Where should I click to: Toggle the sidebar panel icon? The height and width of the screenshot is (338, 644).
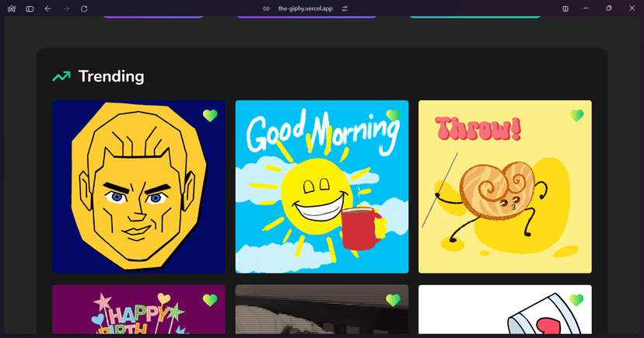(x=30, y=9)
